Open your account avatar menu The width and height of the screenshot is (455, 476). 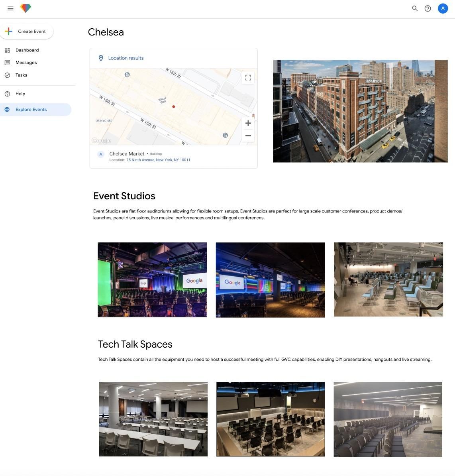(443, 8)
